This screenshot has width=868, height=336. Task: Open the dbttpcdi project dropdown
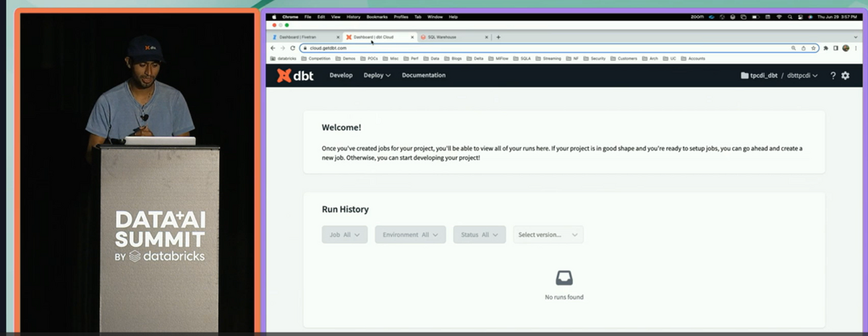coord(802,75)
